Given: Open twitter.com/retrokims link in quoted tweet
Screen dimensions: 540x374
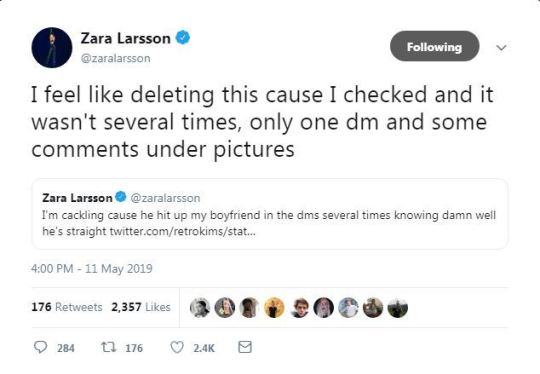Looking at the screenshot, I should point(183,231).
